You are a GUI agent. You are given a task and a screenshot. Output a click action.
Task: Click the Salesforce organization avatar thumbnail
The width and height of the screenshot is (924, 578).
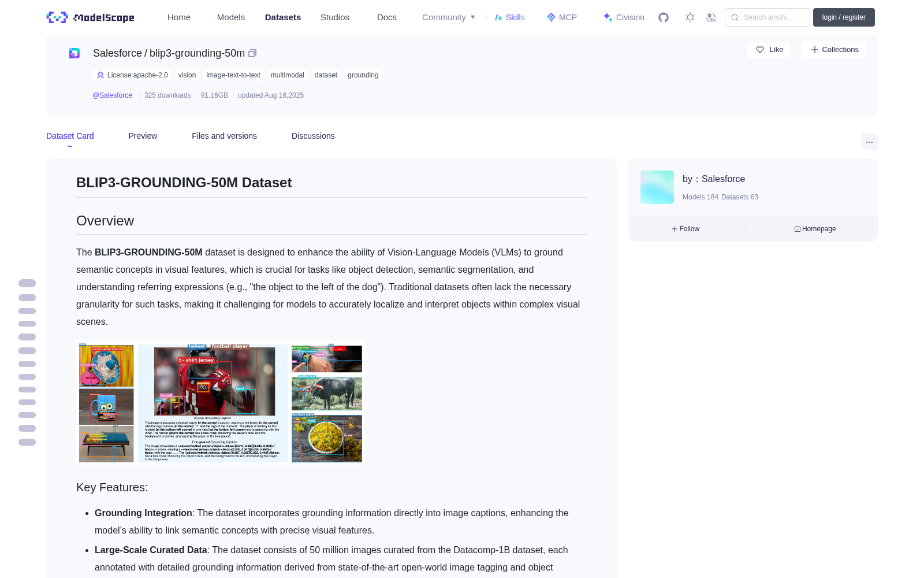[x=657, y=187]
